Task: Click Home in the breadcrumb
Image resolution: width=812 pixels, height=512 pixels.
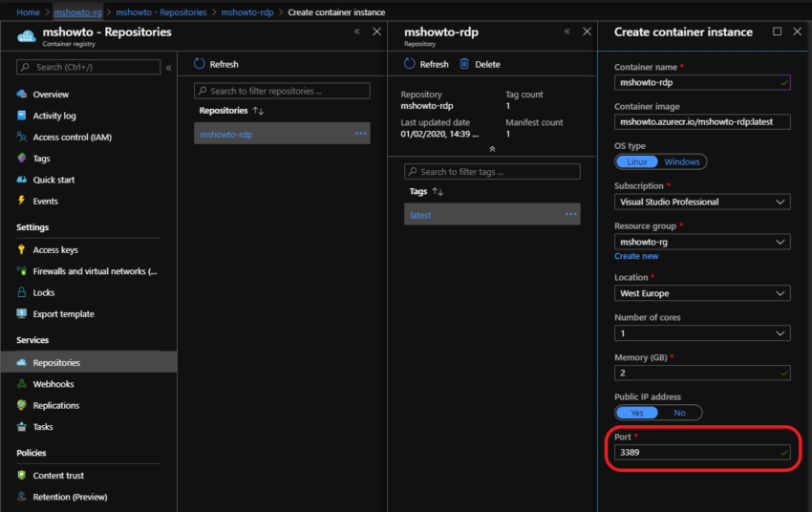Action: [29, 12]
